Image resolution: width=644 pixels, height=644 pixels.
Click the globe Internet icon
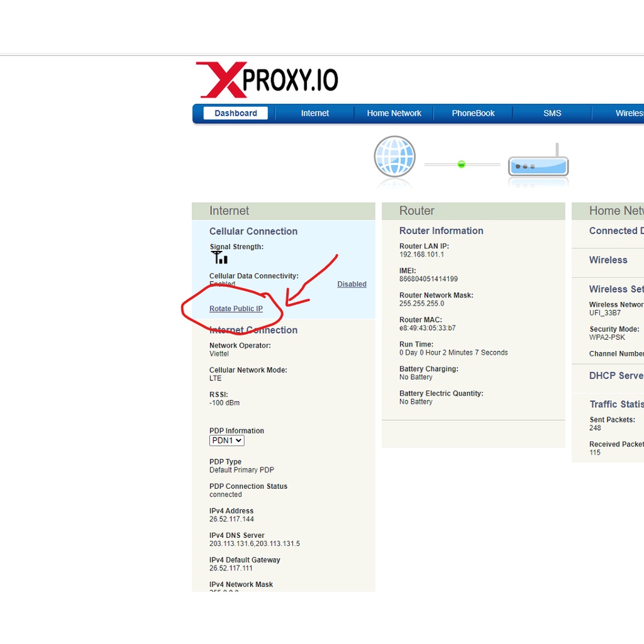[x=394, y=157]
